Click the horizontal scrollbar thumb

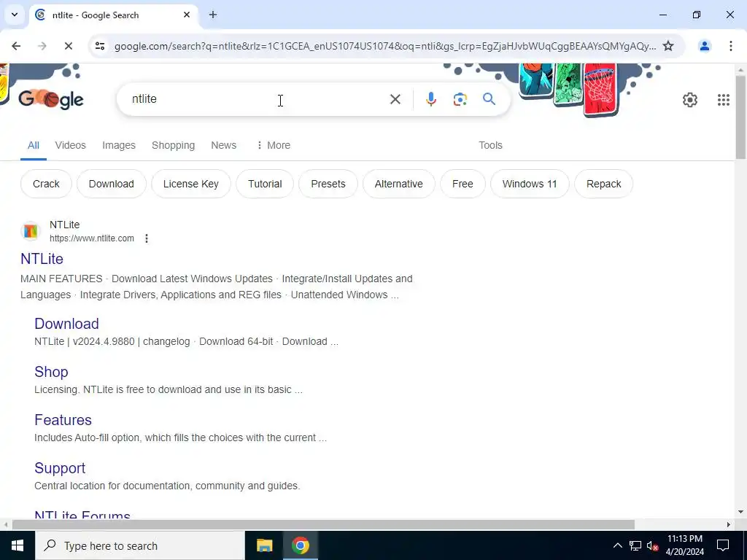pos(323,524)
